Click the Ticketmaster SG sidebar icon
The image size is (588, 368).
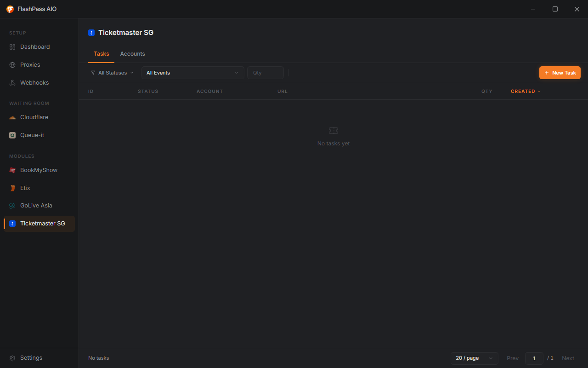(12, 224)
